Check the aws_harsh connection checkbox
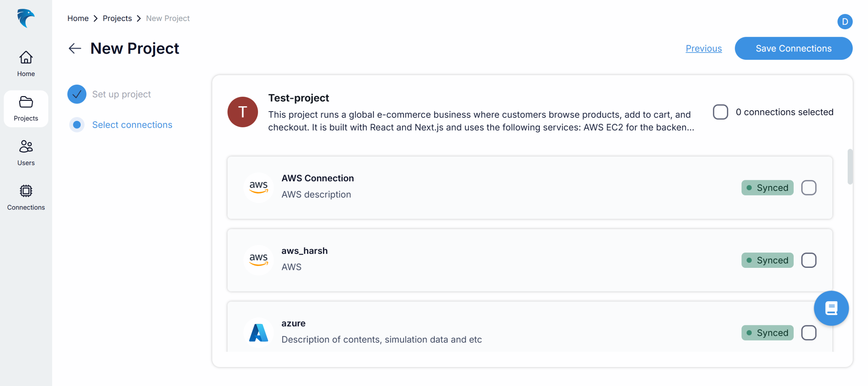The width and height of the screenshot is (868, 386). pos(809,260)
